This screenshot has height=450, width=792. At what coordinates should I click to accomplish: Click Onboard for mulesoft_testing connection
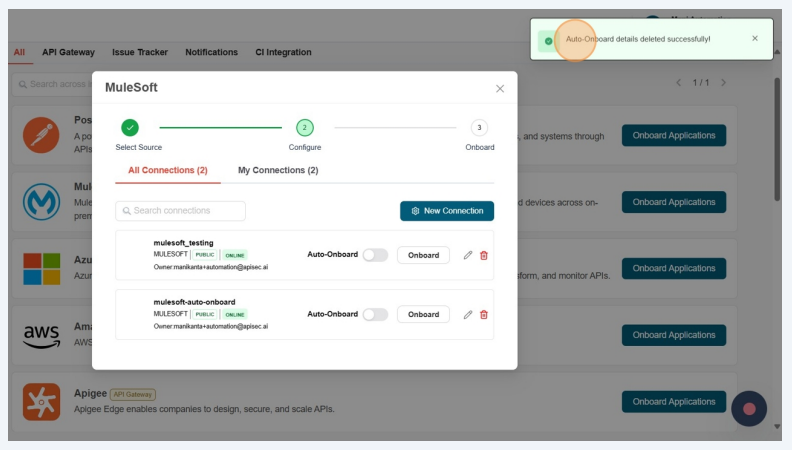pos(423,255)
